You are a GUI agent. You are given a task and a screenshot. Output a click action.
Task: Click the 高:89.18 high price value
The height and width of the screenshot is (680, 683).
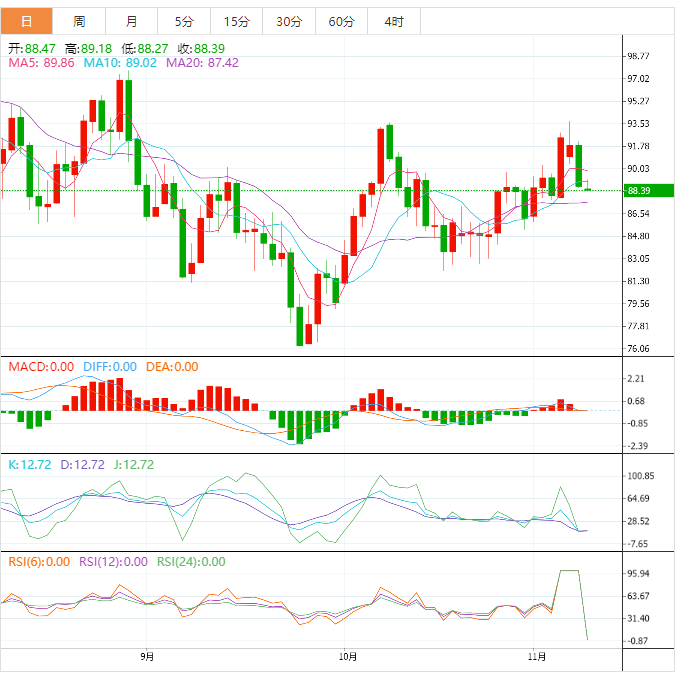click(88, 48)
